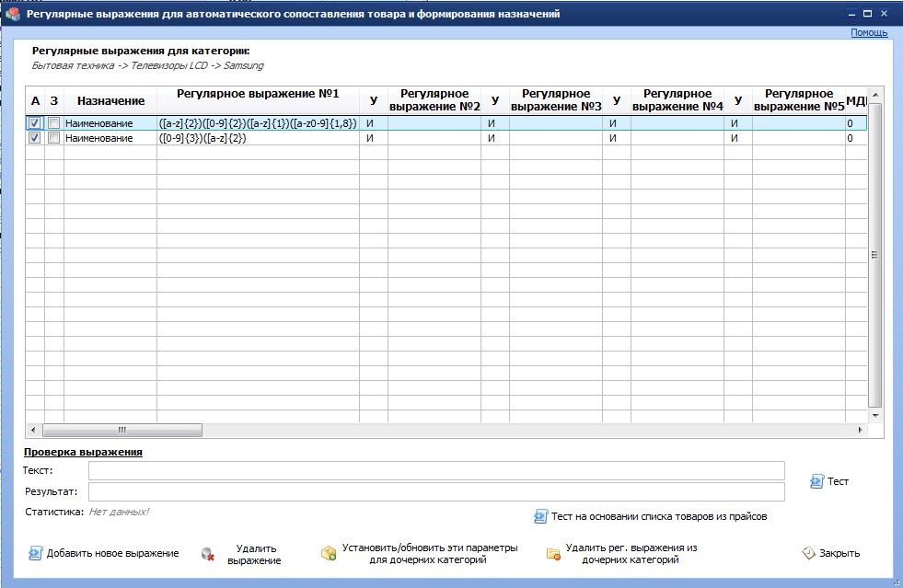This screenshot has width=903, height=588.
Task: Click the Регулярное выражение №5 column header
Action: point(799,101)
